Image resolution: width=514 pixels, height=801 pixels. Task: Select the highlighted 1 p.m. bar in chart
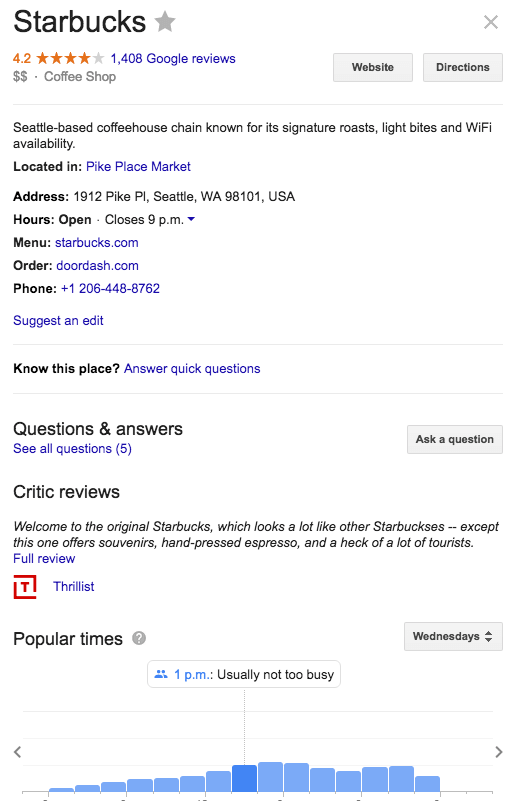coord(244,778)
